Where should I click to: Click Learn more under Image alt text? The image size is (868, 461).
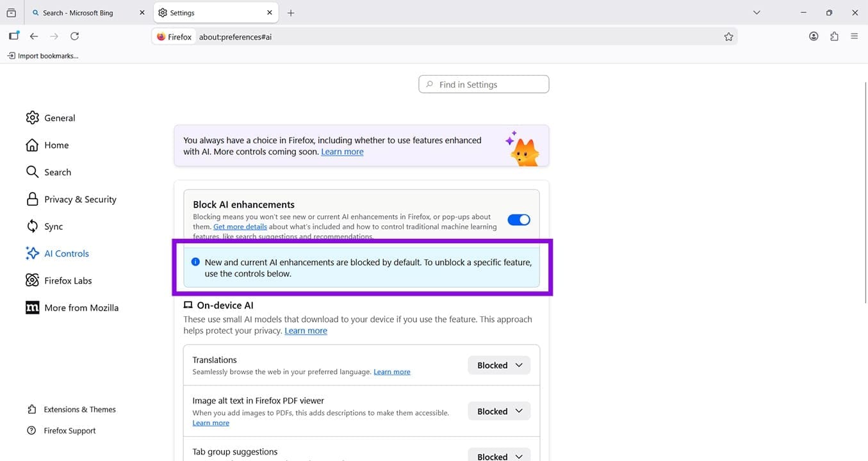(211, 423)
